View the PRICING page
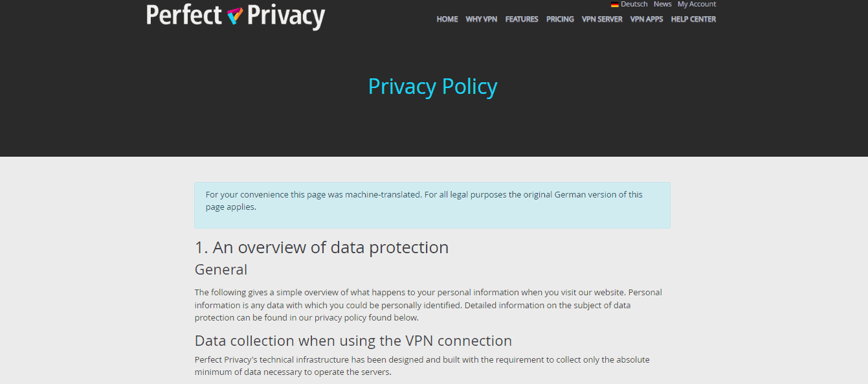868x384 pixels. (559, 19)
